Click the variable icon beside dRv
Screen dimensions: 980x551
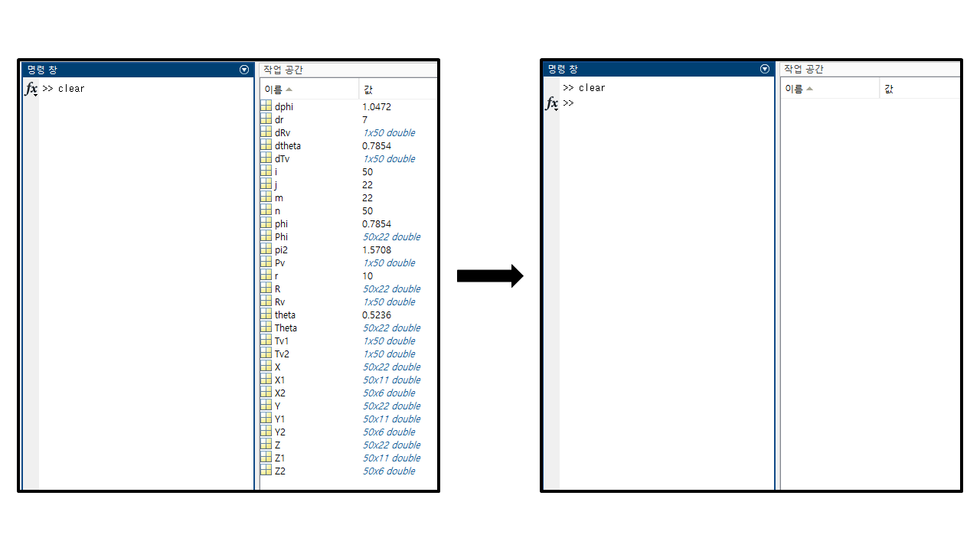[266, 132]
